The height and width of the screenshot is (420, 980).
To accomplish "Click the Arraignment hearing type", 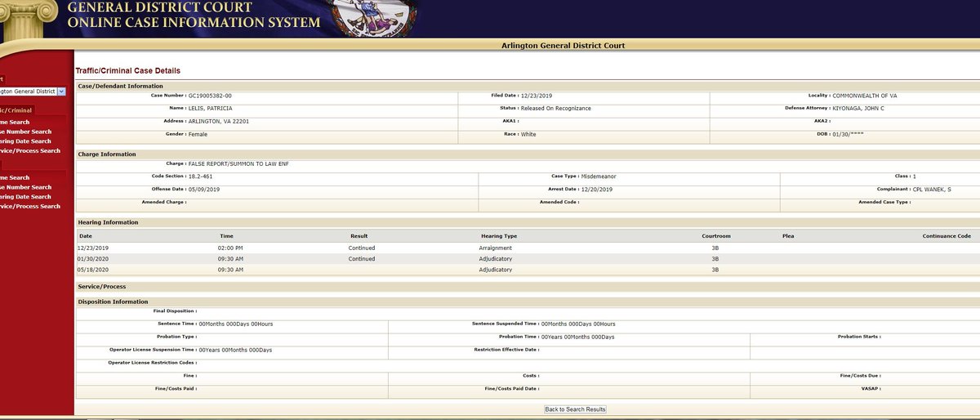I will [496, 248].
